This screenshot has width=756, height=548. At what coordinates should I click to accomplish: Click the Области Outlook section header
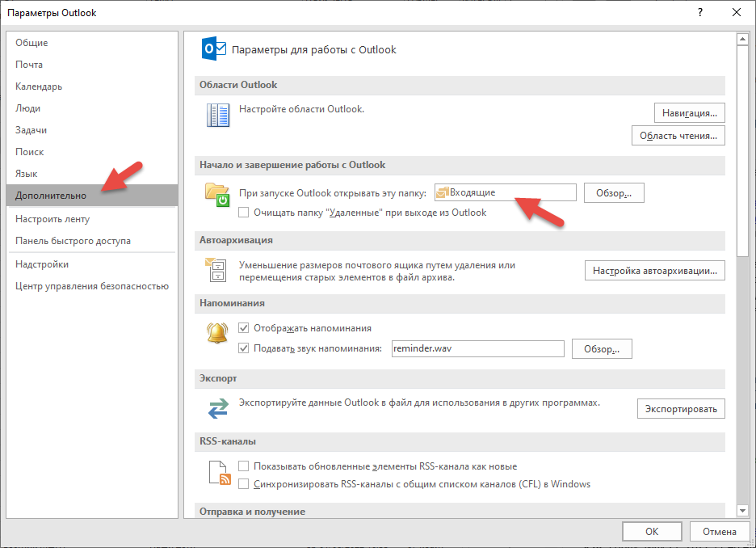coord(460,85)
